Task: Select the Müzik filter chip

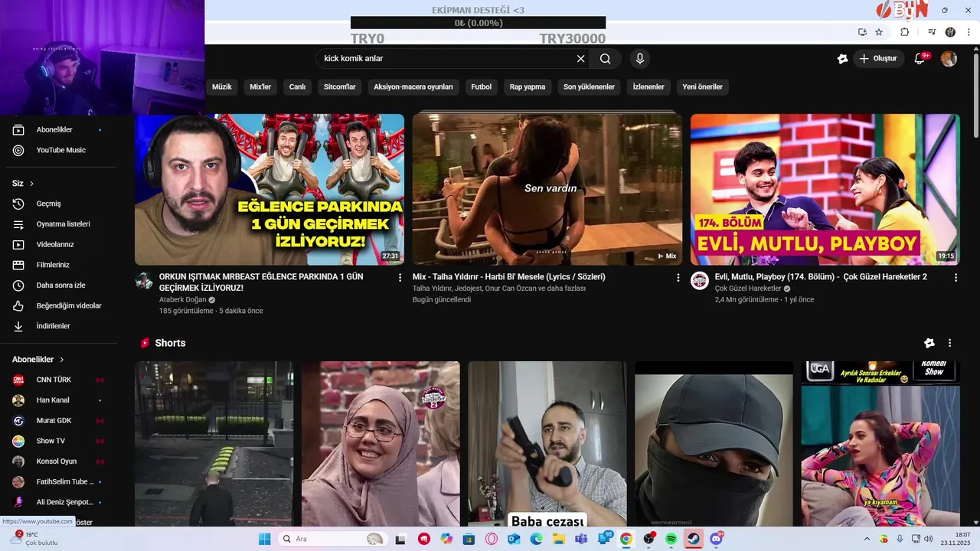Action: tap(222, 86)
